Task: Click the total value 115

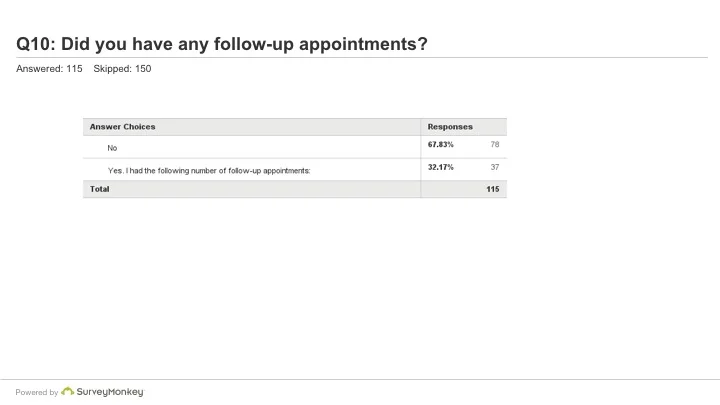Action: point(493,189)
